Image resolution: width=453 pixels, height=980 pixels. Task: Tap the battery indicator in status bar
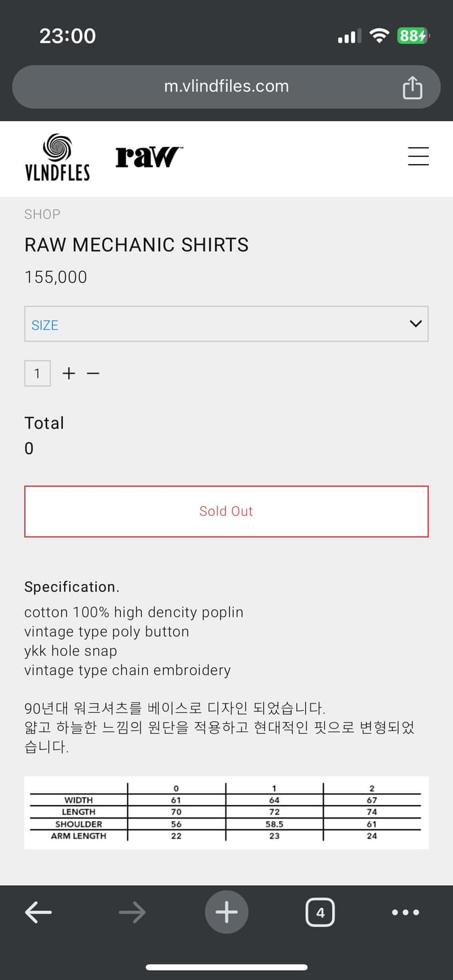click(412, 35)
